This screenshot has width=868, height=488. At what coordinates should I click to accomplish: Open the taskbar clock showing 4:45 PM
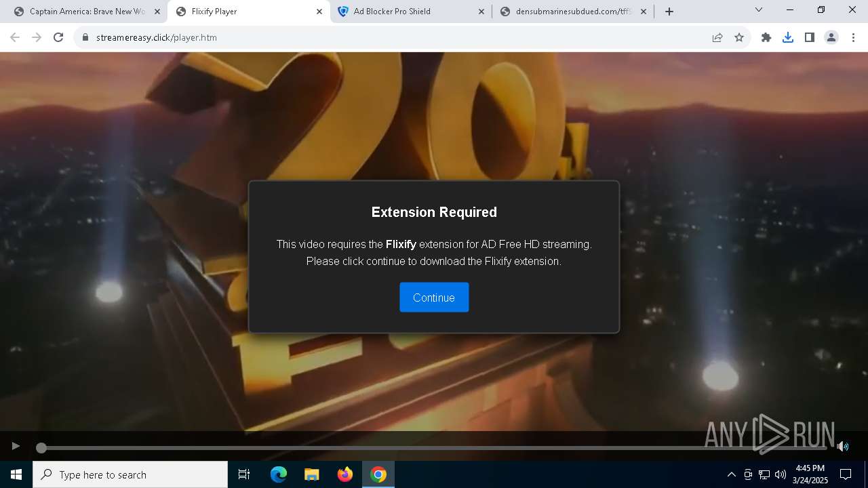810,474
